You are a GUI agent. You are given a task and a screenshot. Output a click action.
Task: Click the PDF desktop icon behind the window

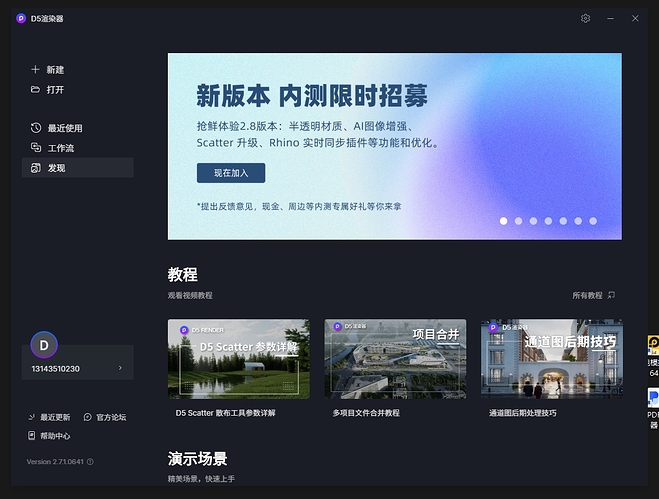pyautogui.click(x=653, y=398)
